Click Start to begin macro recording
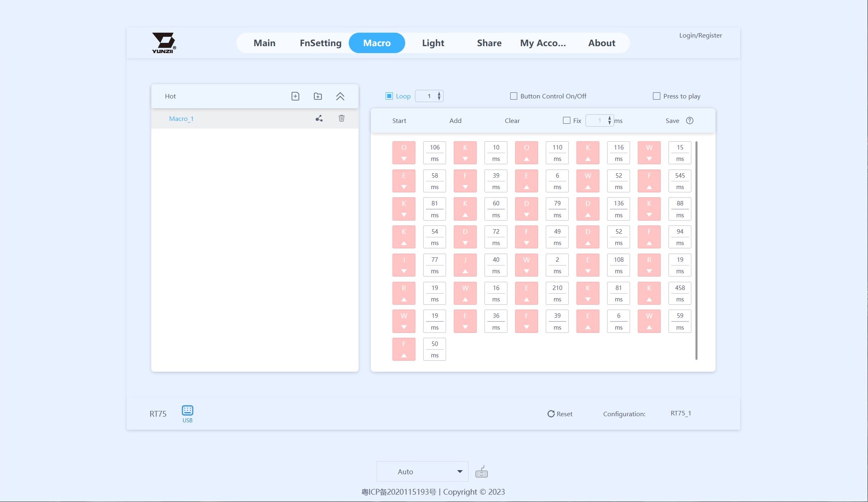Viewport: 868px width, 502px height. click(x=399, y=120)
